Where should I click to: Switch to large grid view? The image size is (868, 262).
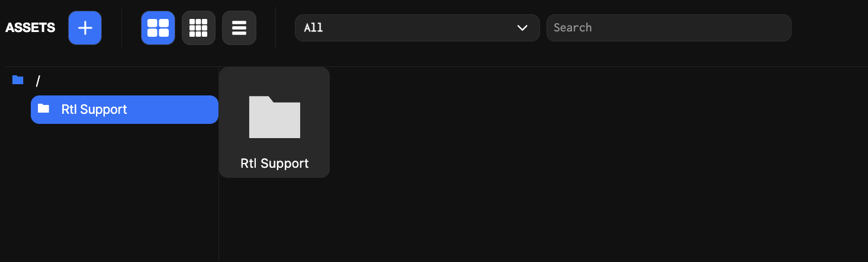coord(158,28)
